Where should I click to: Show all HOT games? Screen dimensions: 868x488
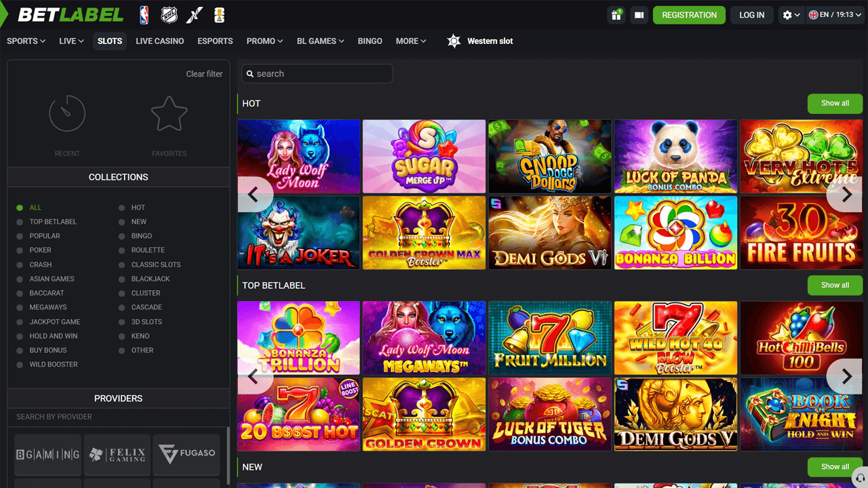click(x=835, y=104)
